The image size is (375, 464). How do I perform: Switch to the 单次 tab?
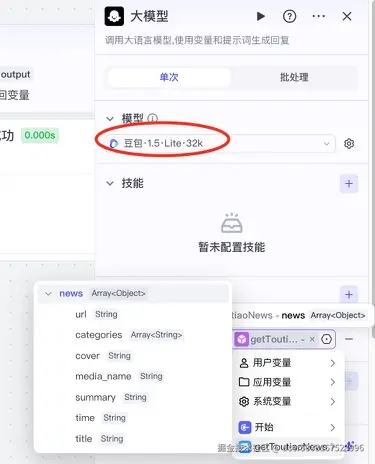coord(169,77)
